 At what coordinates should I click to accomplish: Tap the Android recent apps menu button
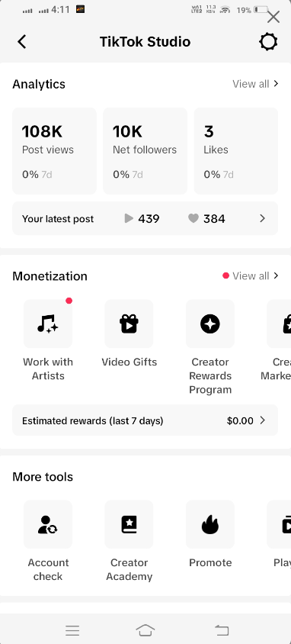point(72,630)
